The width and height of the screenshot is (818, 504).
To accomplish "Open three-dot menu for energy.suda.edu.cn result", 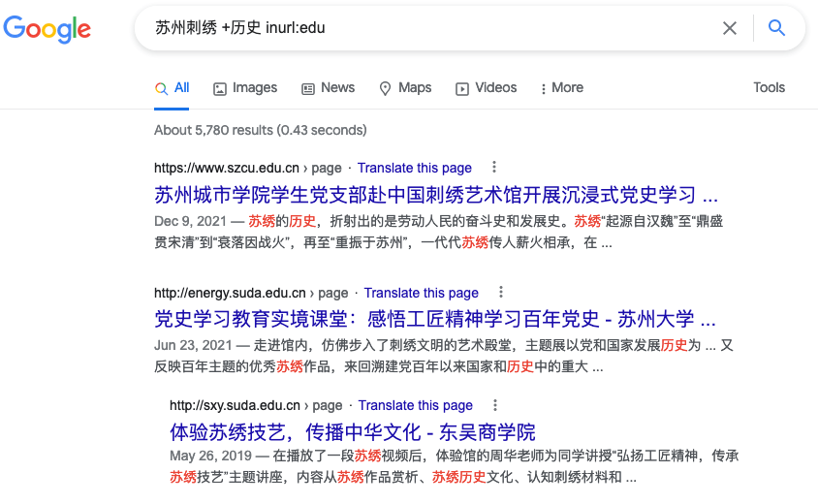I will (501, 293).
